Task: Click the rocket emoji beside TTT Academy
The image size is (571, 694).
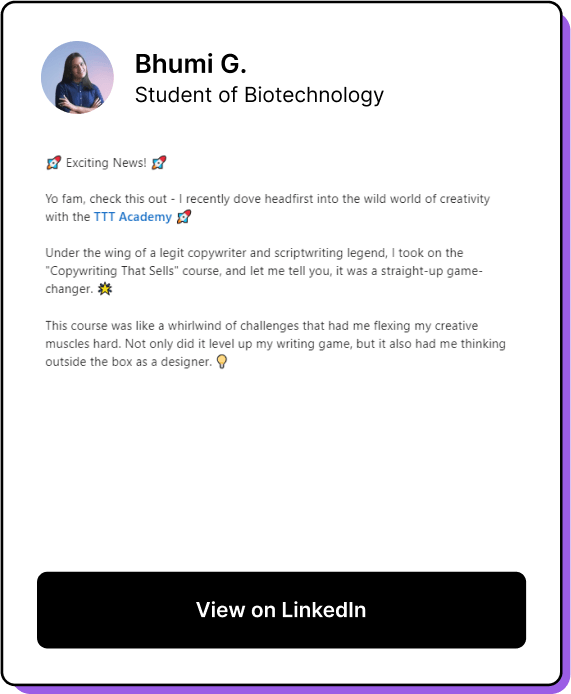Action: click(x=184, y=217)
